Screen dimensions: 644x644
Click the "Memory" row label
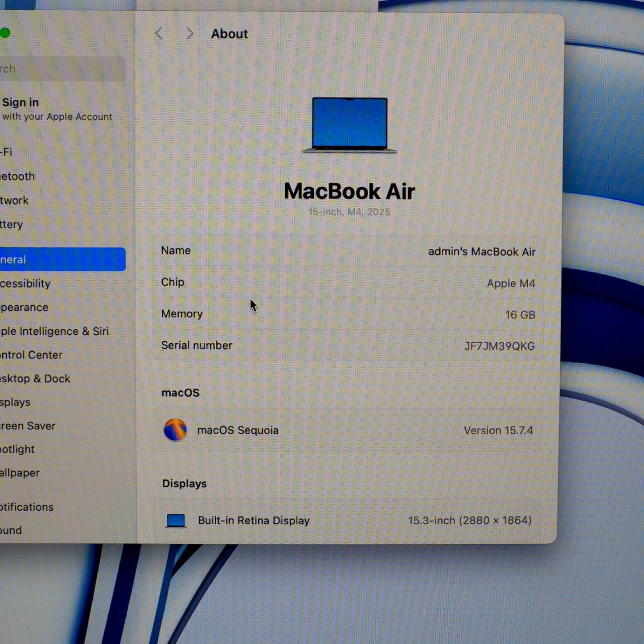pos(182,314)
